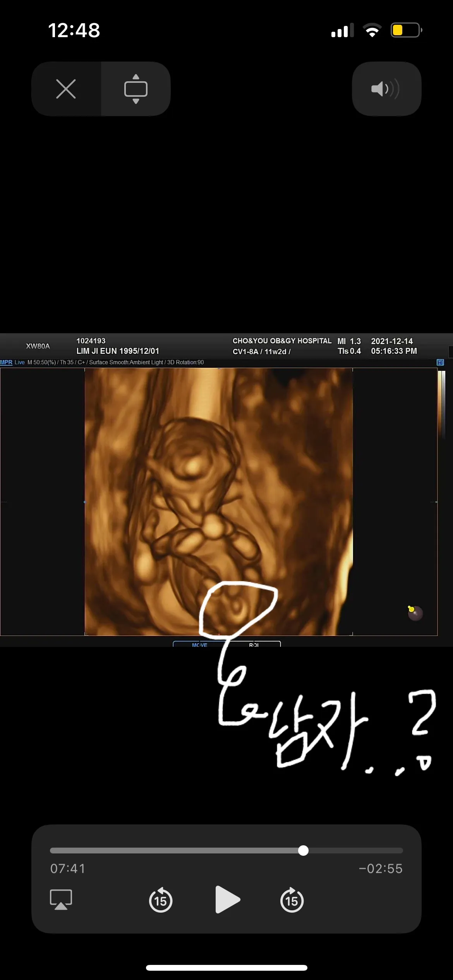Click the remaining time -02:55 label
The height and width of the screenshot is (980, 453).
[x=381, y=869]
